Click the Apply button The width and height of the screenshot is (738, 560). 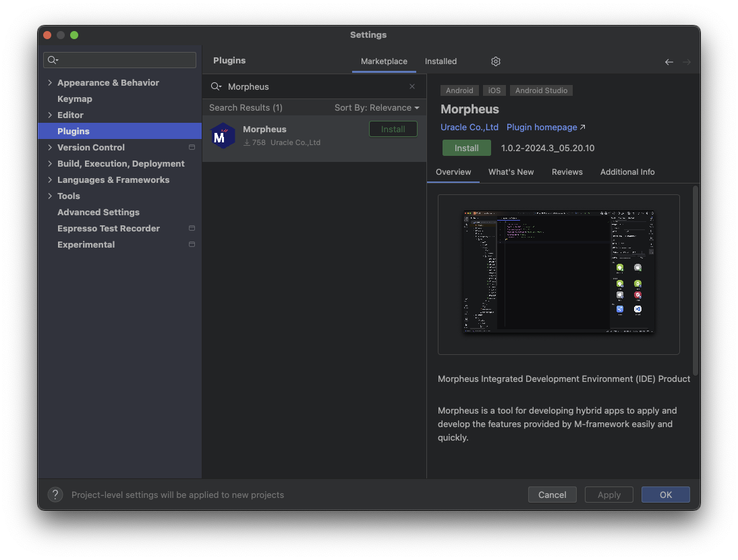609,495
